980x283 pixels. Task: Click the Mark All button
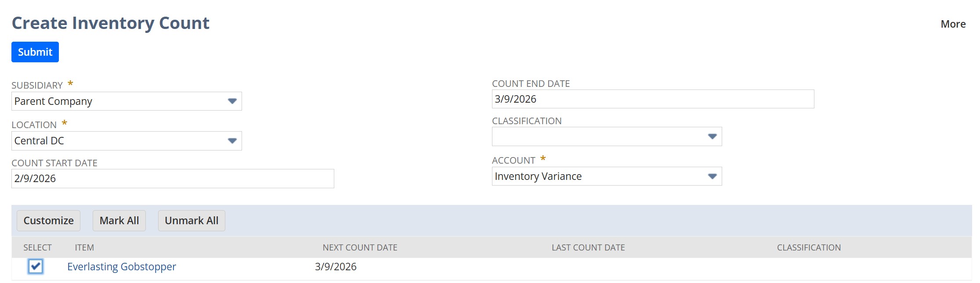pos(119,221)
